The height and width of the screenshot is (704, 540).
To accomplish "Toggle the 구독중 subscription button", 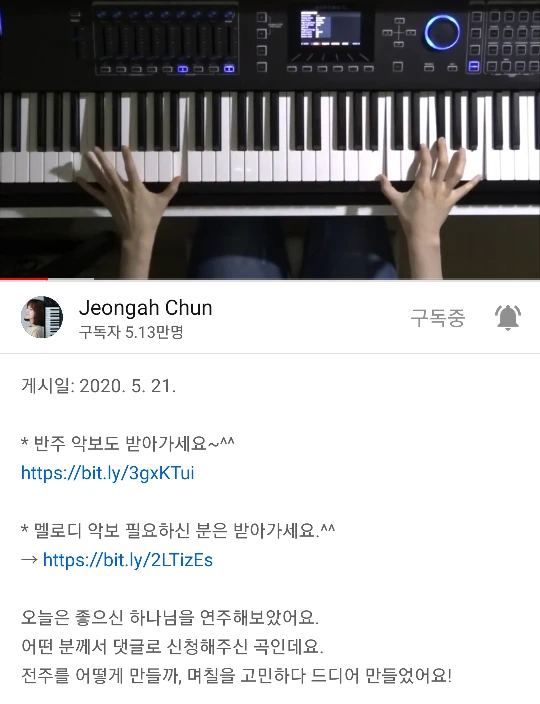I will [x=438, y=318].
